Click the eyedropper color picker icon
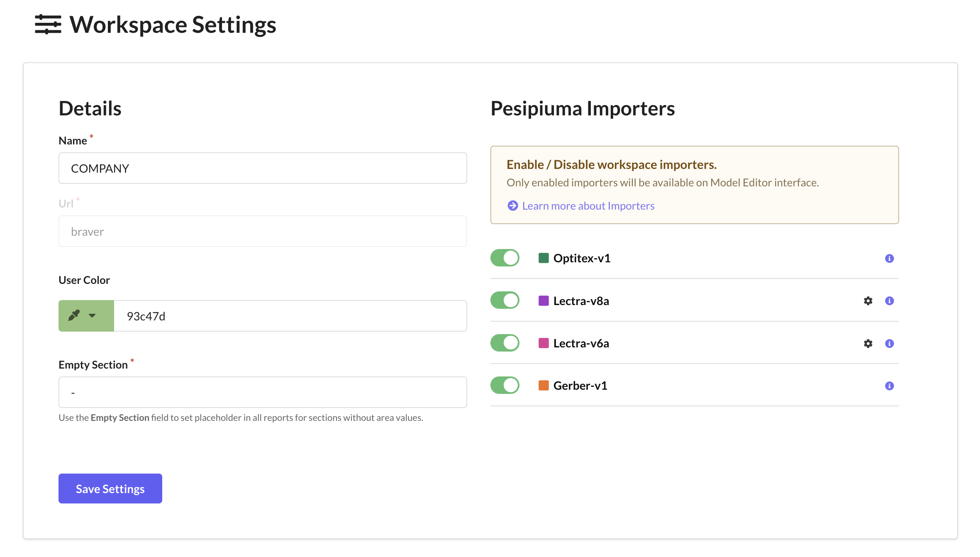This screenshot has height=557, width=980. coord(74,315)
